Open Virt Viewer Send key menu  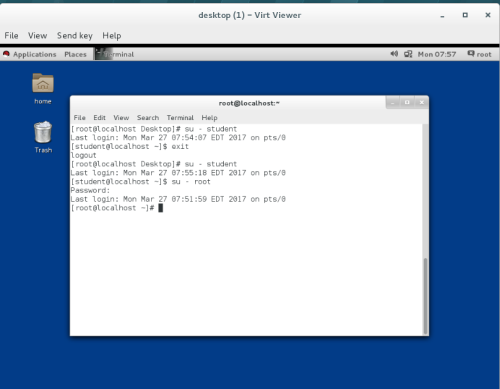coord(75,36)
